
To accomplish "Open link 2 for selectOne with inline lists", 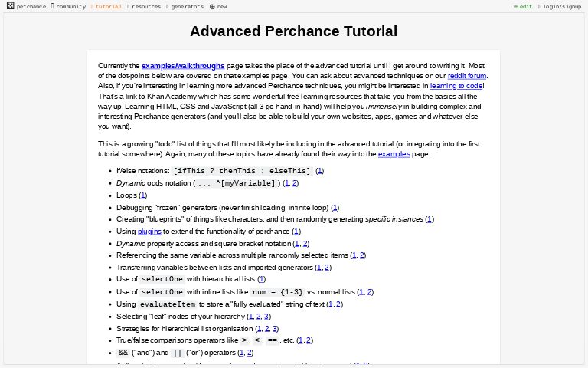I will [369, 292].
